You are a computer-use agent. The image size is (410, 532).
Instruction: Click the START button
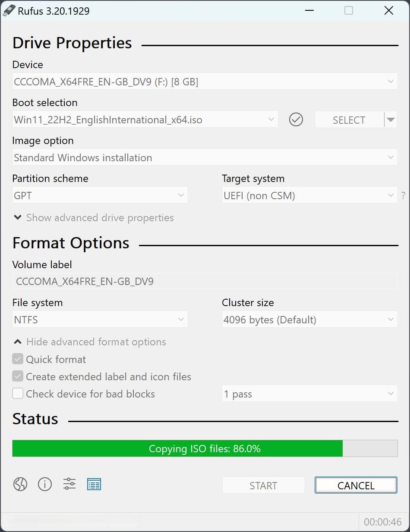click(263, 485)
